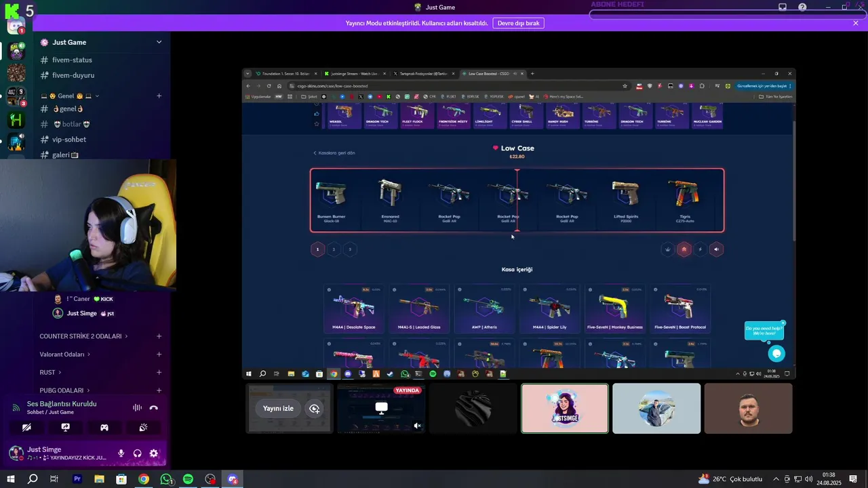Pop out stream via icon beside Yayını izle

click(314, 409)
